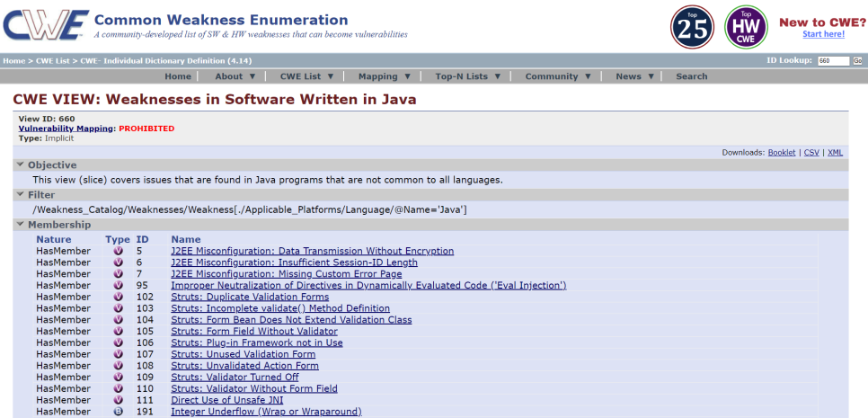
Task: Collapse the Filter section
Action: (21, 195)
